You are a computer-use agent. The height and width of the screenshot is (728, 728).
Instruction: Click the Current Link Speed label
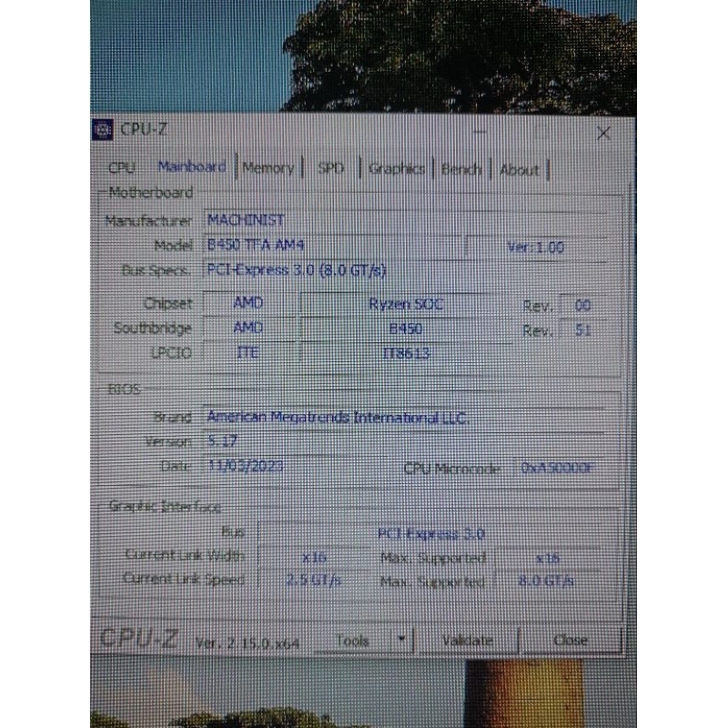[x=185, y=579]
